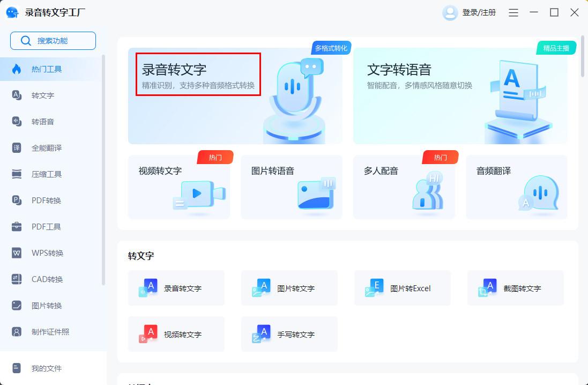The image size is (588, 385).
Task: Click the 图片转Excel text label
Action: click(x=410, y=288)
